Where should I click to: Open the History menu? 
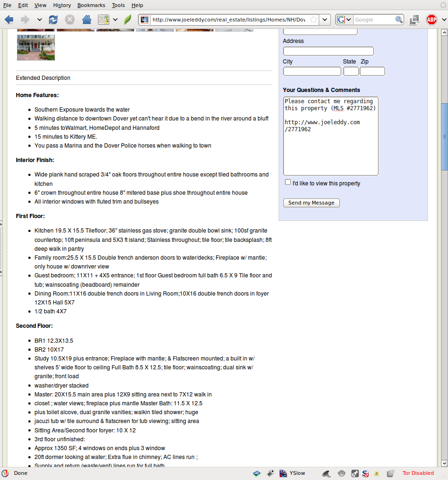pyautogui.click(x=62, y=5)
